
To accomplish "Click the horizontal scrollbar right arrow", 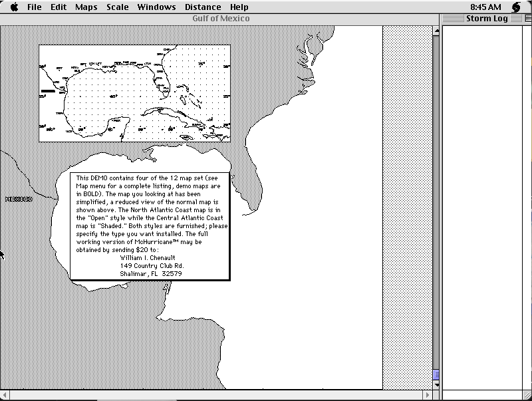I will coord(426,395).
